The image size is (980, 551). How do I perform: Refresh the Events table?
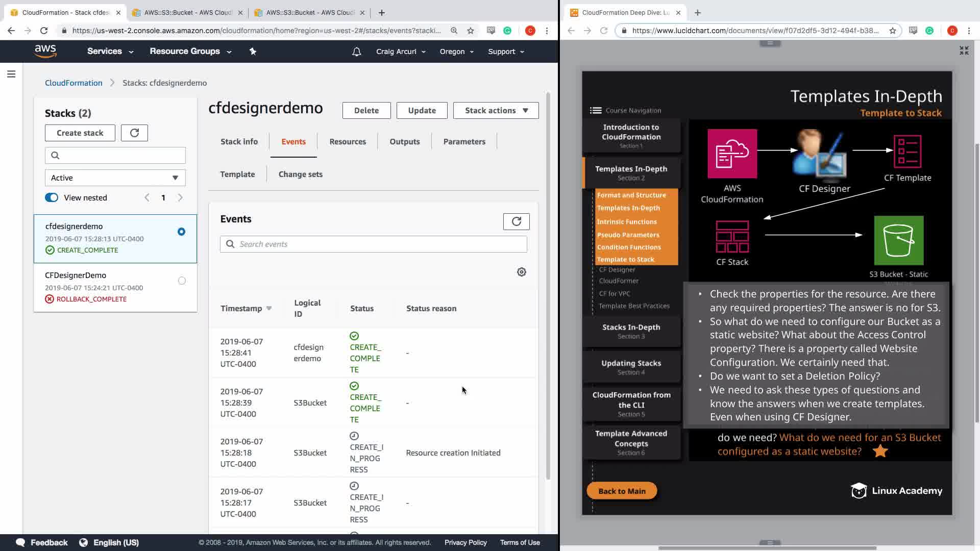[x=516, y=221]
